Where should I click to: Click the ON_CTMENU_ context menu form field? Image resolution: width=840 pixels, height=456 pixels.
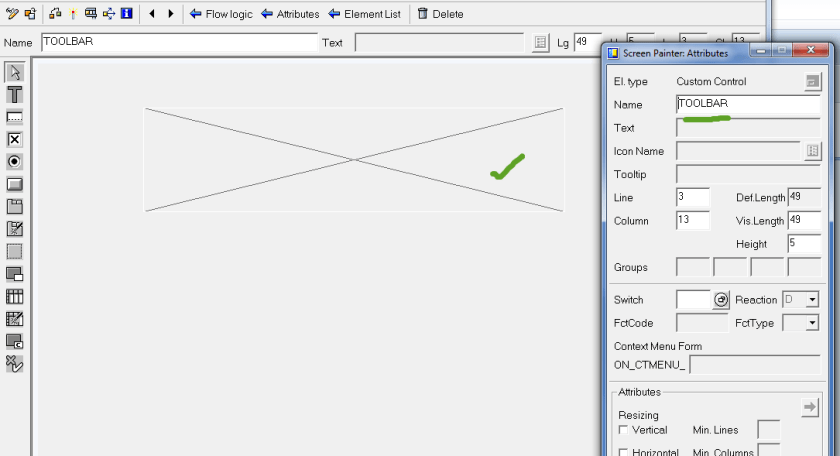pos(755,365)
